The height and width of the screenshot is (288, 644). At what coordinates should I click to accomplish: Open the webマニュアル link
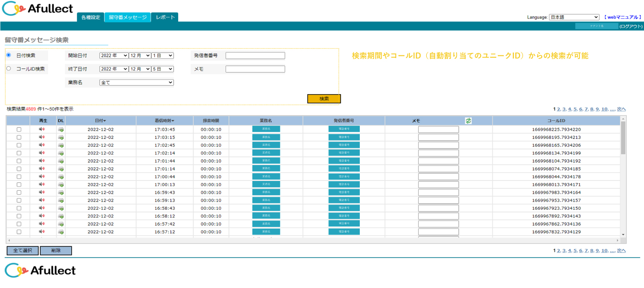point(623,17)
